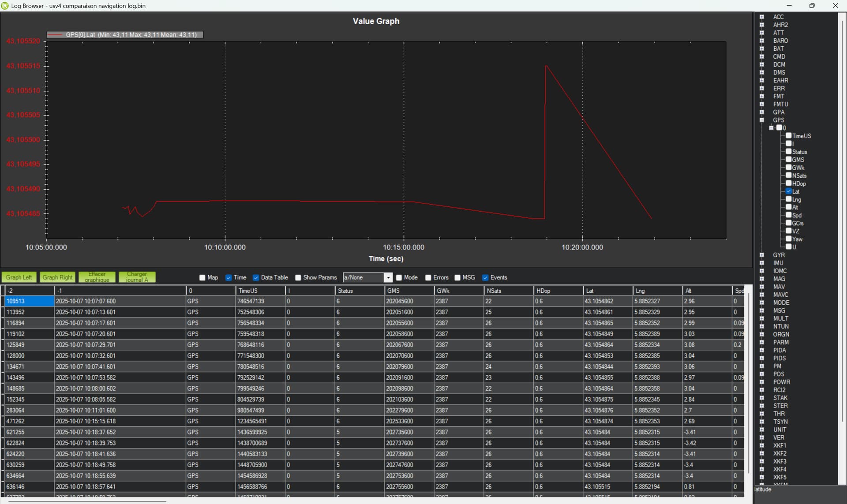Click the Graph Right button
This screenshot has width=847, height=504.
[x=57, y=277]
